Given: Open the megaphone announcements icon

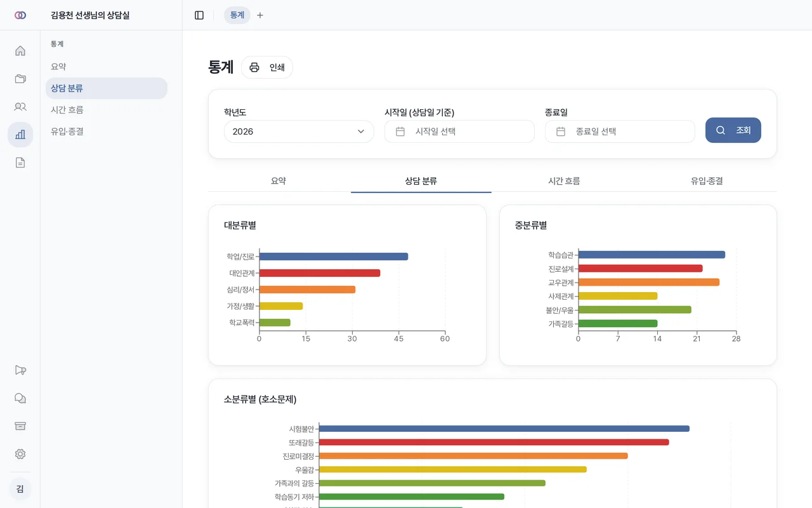Looking at the screenshot, I should point(20,370).
